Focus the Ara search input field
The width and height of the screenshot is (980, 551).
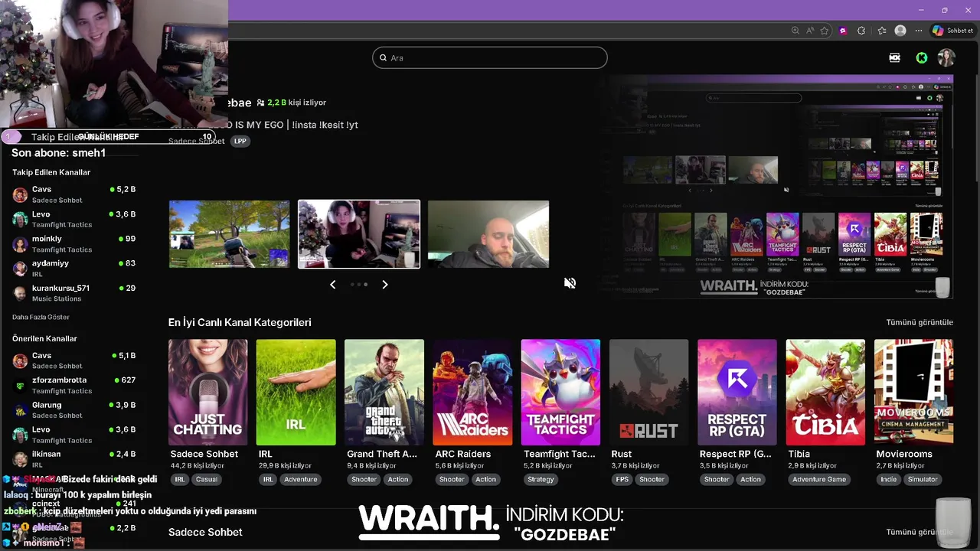point(490,58)
